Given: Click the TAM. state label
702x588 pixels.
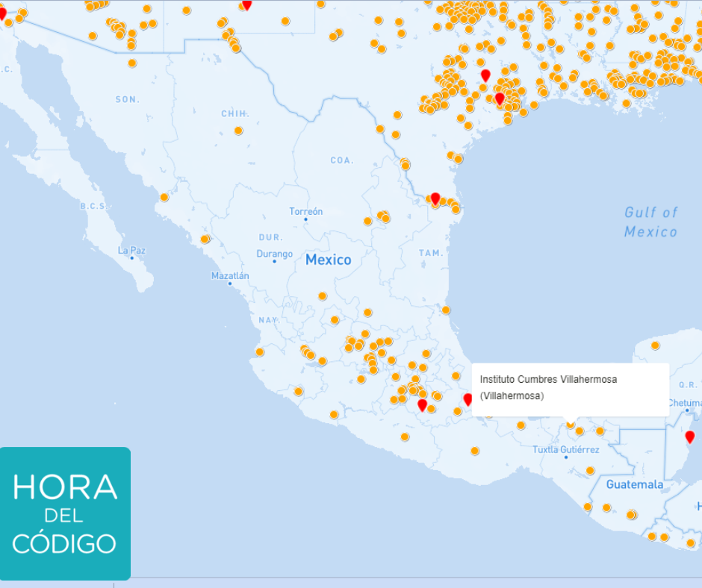Looking at the screenshot, I should (431, 253).
